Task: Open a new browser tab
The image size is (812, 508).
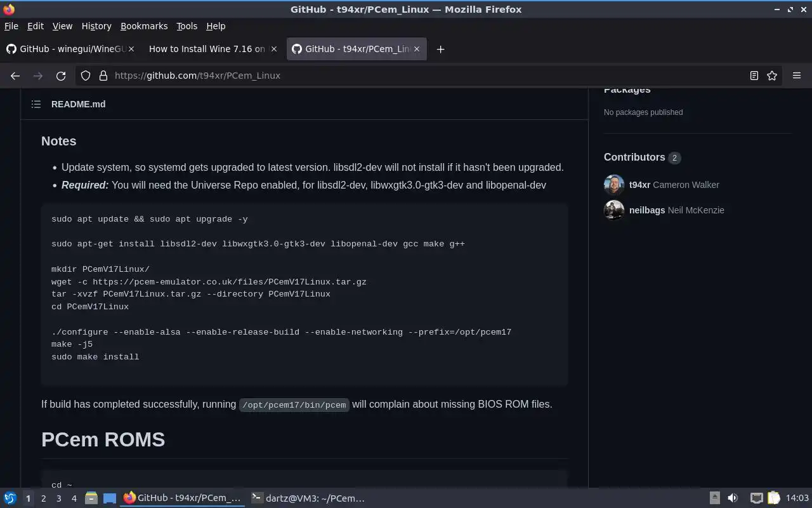Action: (x=440, y=49)
